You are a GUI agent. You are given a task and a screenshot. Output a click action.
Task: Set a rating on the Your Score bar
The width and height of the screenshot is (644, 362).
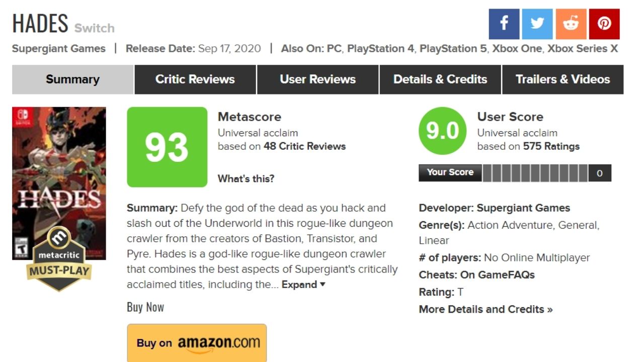click(535, 173)
